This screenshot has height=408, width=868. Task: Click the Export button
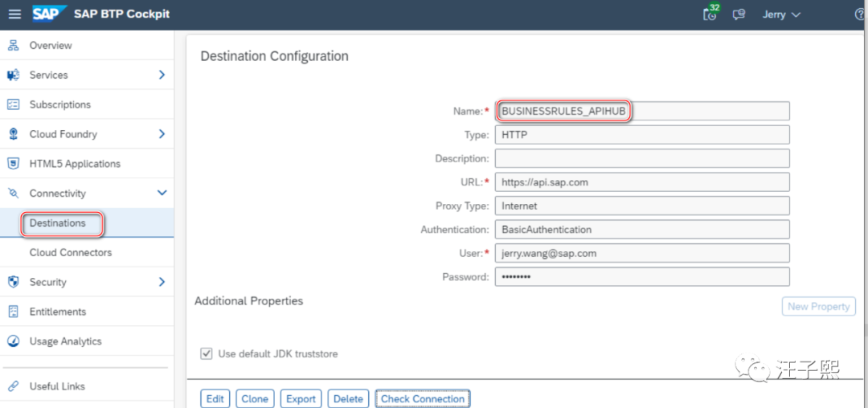pyautogui.click(x=301, y=398)
